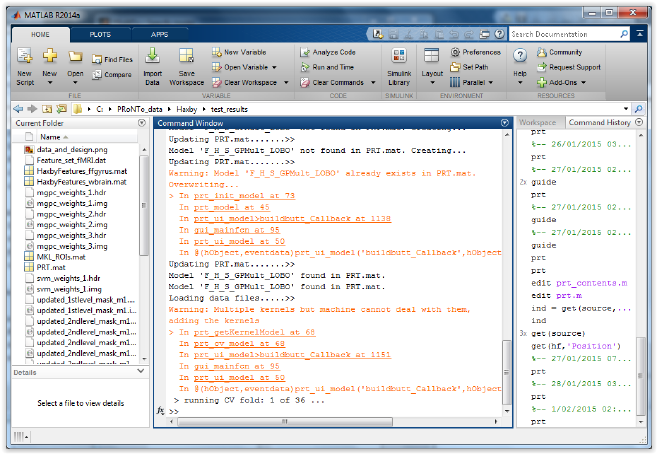This screenshot has width=657, height=454.
Task: Expand the Clear Workspace dropdown arrow
Action: tap(284, 83)
